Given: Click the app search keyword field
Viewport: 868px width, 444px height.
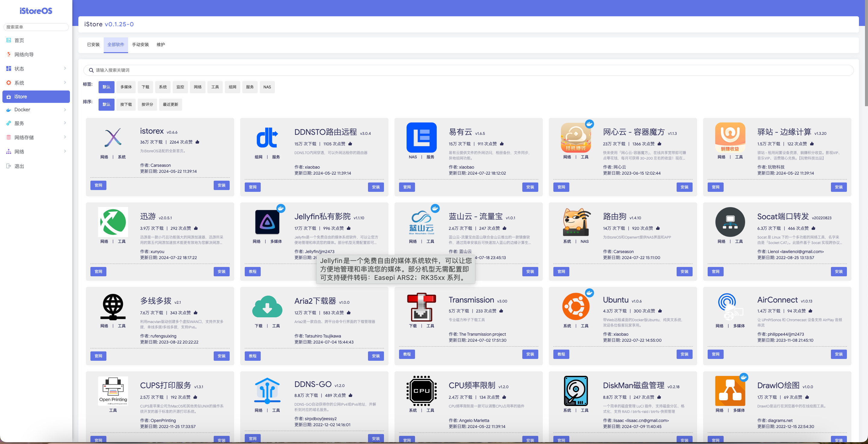Looking at the screenshot, I should click(468, 70).
